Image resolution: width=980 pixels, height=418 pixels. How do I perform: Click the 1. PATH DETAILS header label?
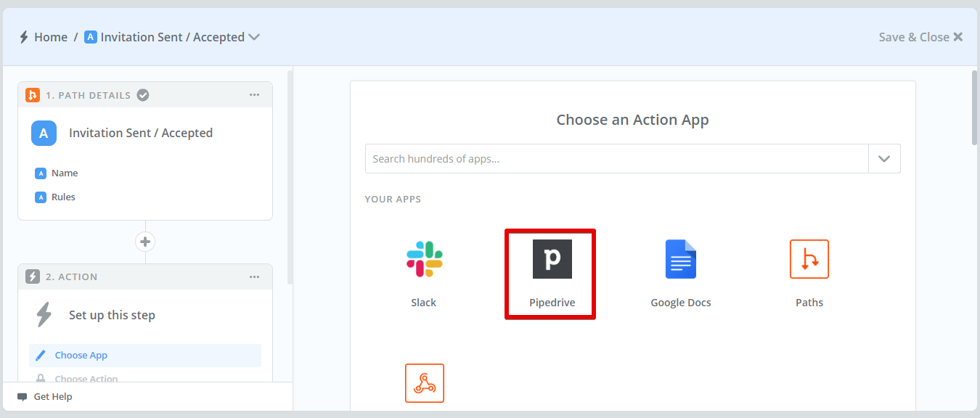pos(89,95)
